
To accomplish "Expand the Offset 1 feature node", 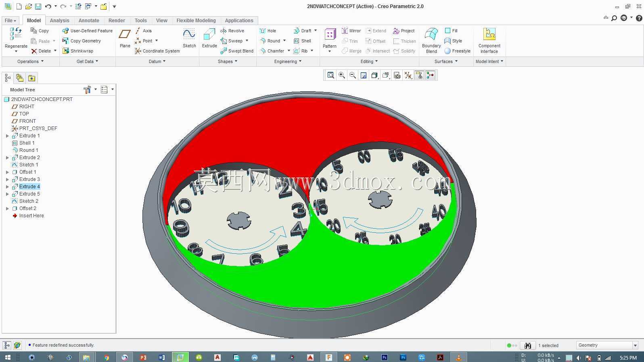I will pyautogui.click(x=7, y=172).
